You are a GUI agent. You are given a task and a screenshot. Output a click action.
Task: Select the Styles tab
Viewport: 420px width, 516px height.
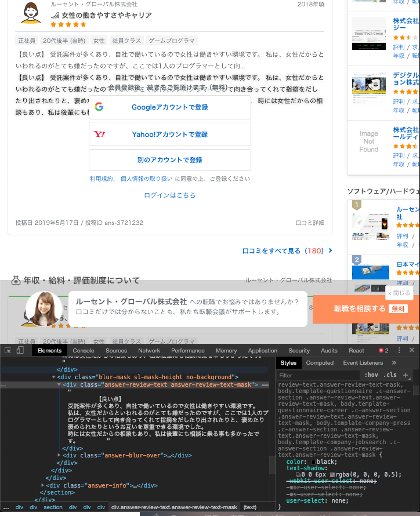[288, 362]
